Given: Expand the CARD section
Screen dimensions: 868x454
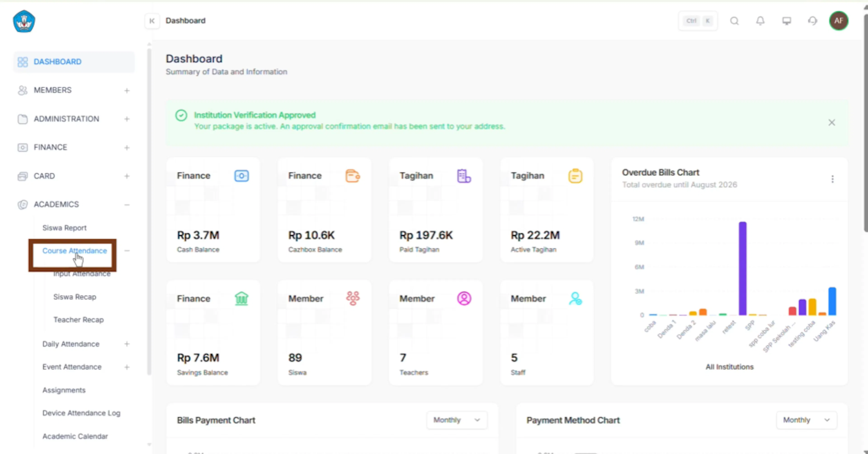Looking at the screenshot, I should pos(127,176).
